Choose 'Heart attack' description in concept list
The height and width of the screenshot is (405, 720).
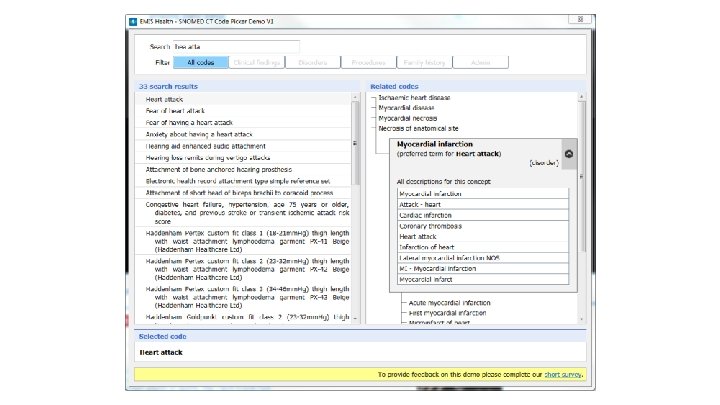pyautogui.click(x=483, y=236)
